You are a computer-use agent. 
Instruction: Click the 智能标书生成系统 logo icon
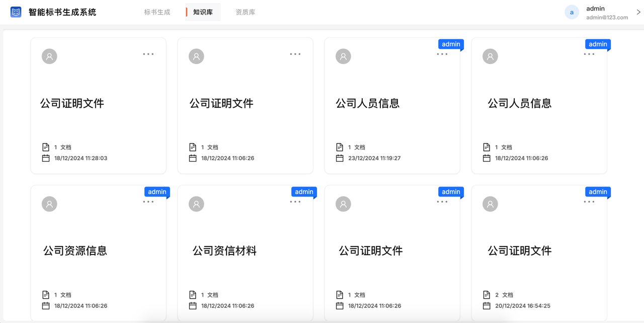click(16, 12)
